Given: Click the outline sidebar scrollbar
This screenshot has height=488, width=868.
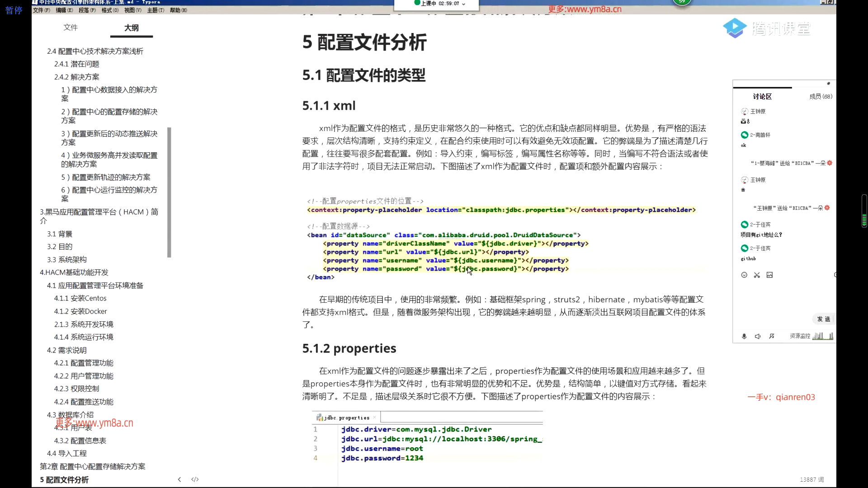Looking at the screenshot, I should pyautogui.click(x=170, y=192).
